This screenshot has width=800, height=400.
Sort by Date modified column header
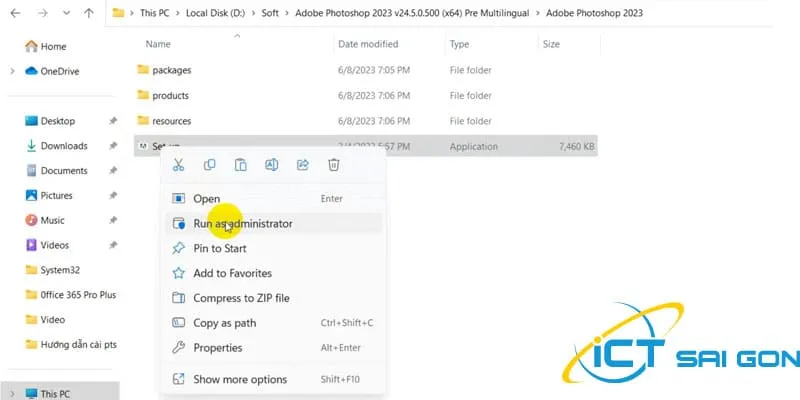click(368, 44)
